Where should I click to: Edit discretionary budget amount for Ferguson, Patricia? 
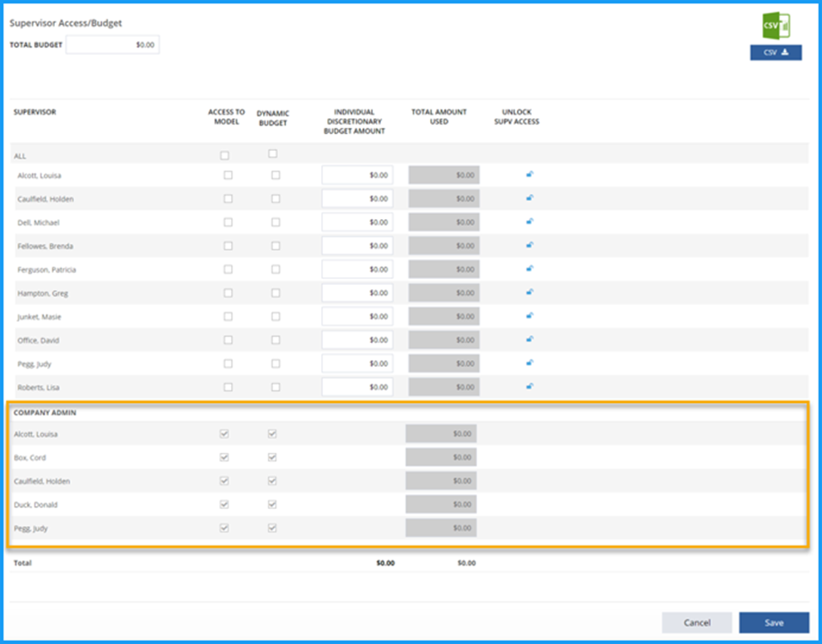(357, 270)
